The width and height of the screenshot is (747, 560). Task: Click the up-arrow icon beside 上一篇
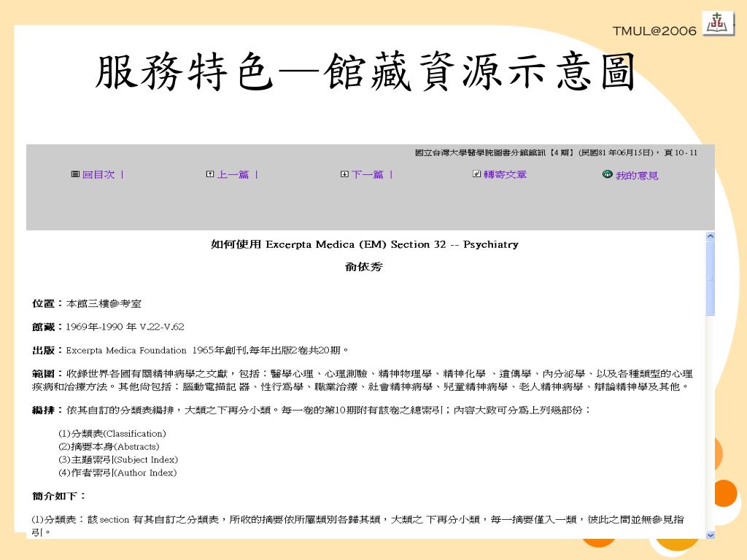click(210, 174)
